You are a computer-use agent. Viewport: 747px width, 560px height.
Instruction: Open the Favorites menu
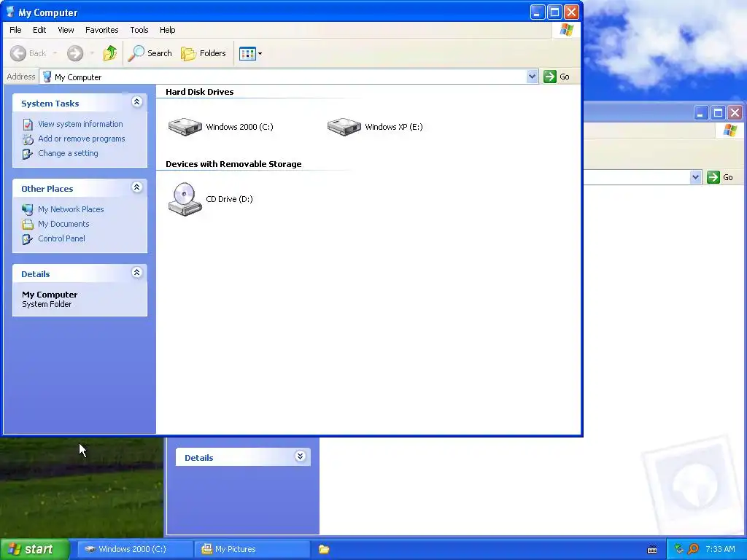[102, 30]
